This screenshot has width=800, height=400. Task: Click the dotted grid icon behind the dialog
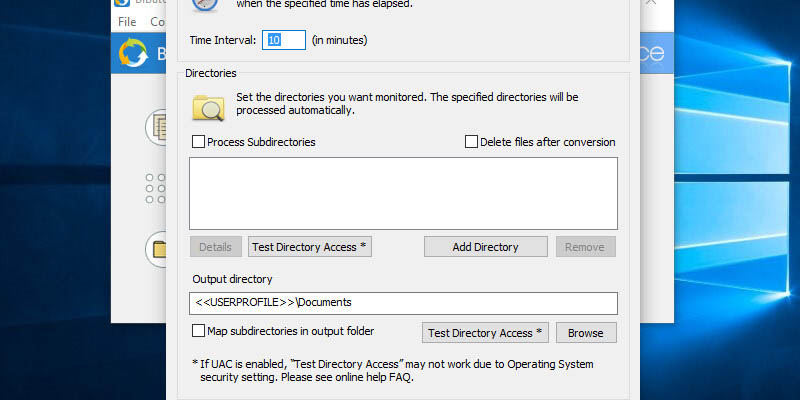156,187
